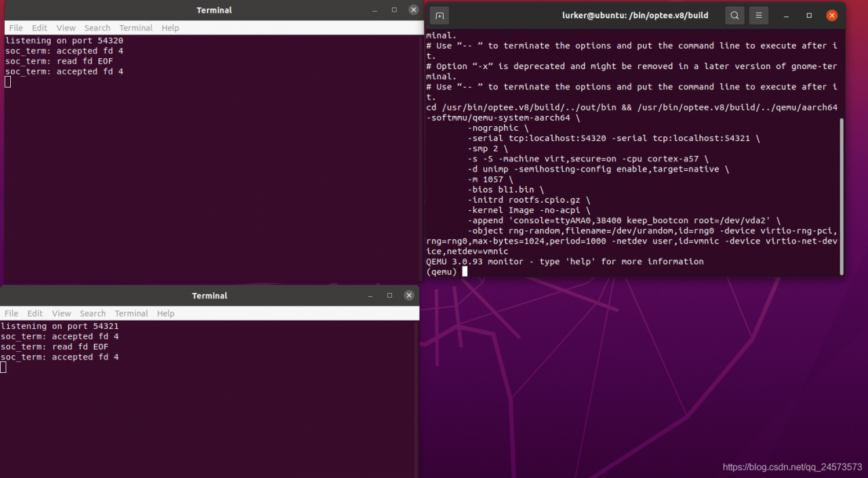The height and width of the screenshot is (478, 868).
Task: Open Help menu in port 54320 Terminal
Action: coord(170,28)
